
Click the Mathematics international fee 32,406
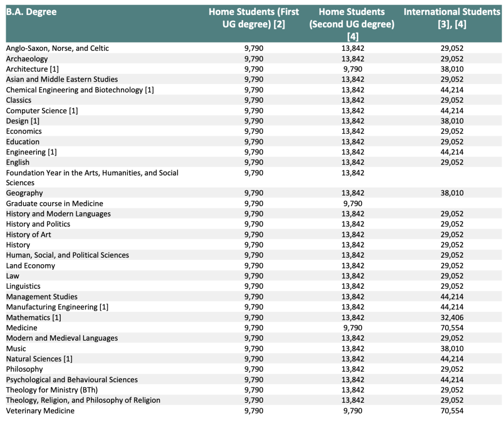pyautogui.click(x=452, y=317)
